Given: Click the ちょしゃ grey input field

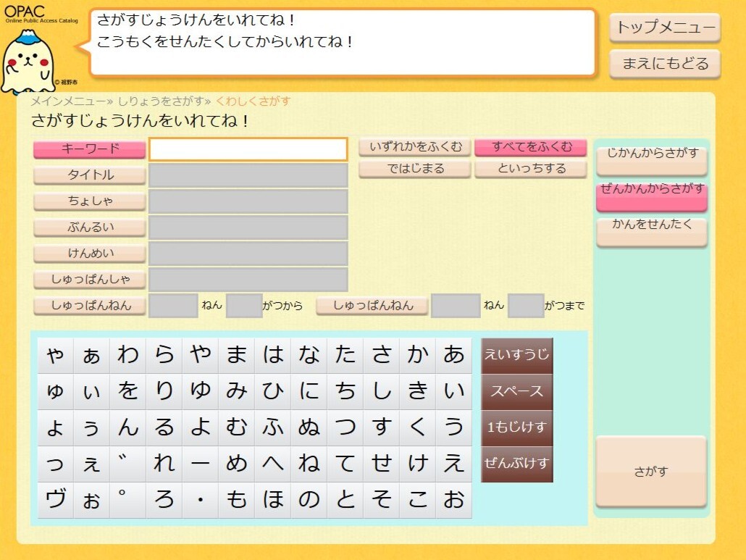Looking at the screenshot, I should pyautogui.click(x=248, y=201).
